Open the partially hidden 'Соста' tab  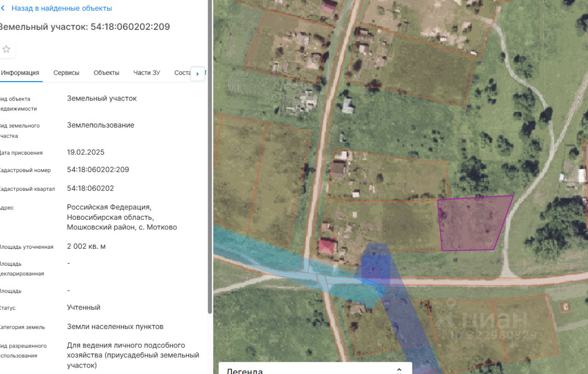coord(182,73)
